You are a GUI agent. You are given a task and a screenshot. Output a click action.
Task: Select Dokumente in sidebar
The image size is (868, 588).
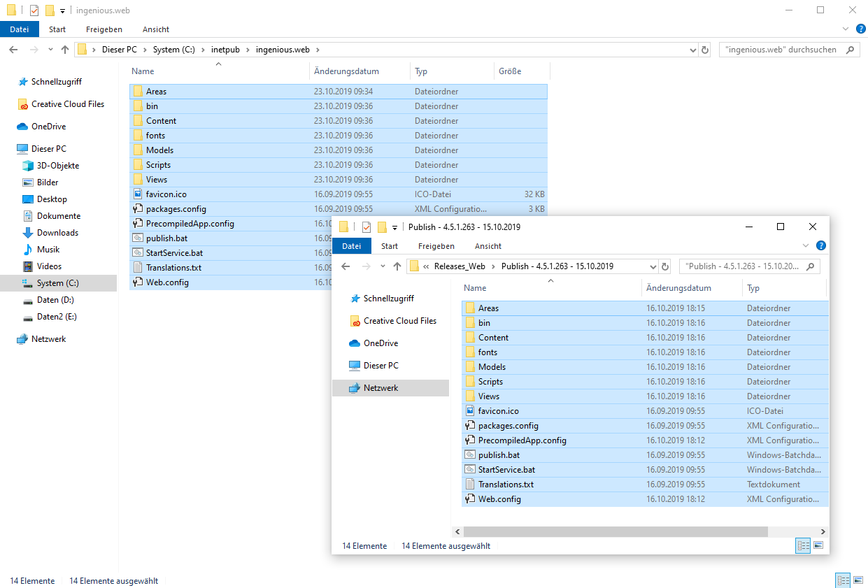(x=59, y=216)
